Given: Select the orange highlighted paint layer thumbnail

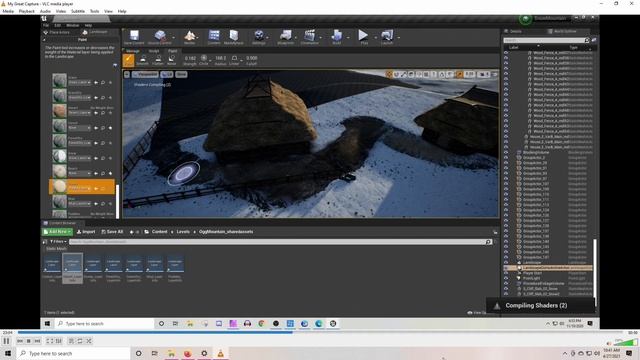Looking at the screenshot, I should 60,187.
